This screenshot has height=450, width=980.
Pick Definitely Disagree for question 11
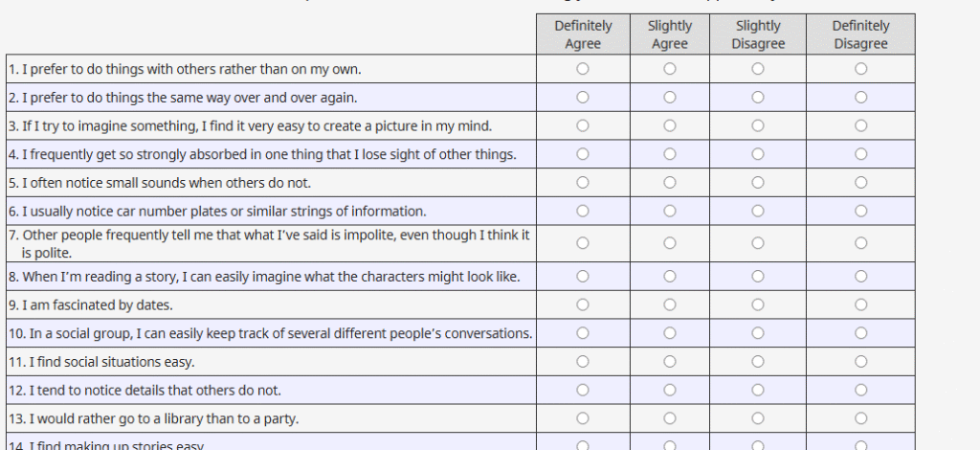pyautogui.click(x=860, y=362)
